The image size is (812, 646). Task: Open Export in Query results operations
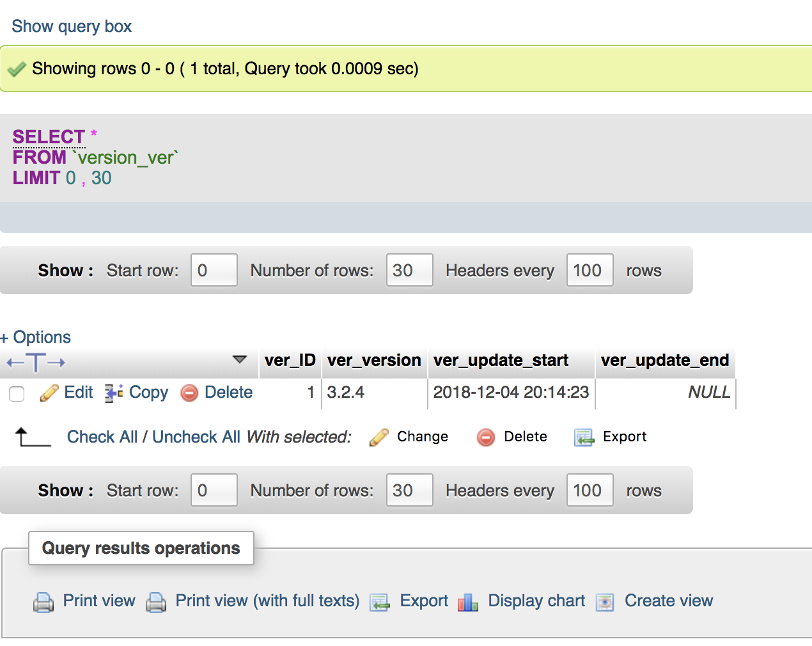click(x=424, y=601)
